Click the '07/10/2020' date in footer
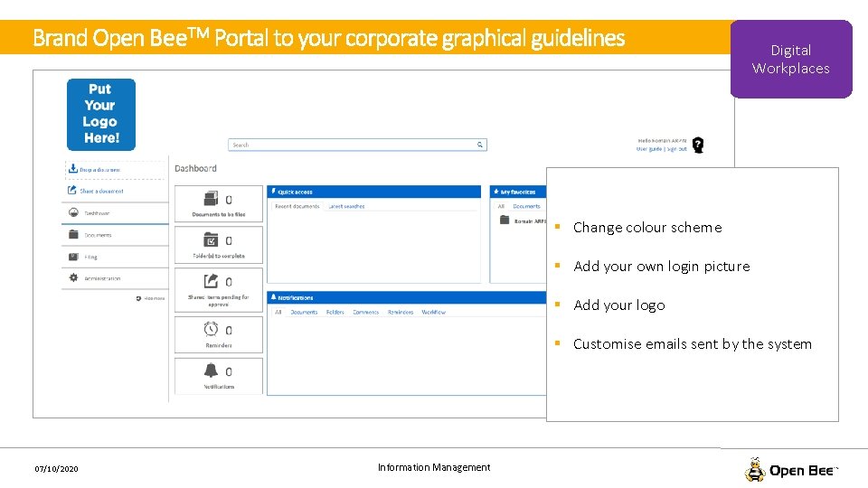Image resolution: width=868 pixels, height=488 pixels. pos(56,469)
